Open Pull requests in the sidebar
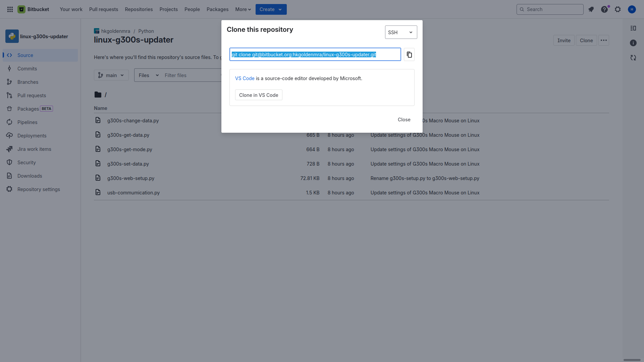 click(x=40, y=96)
